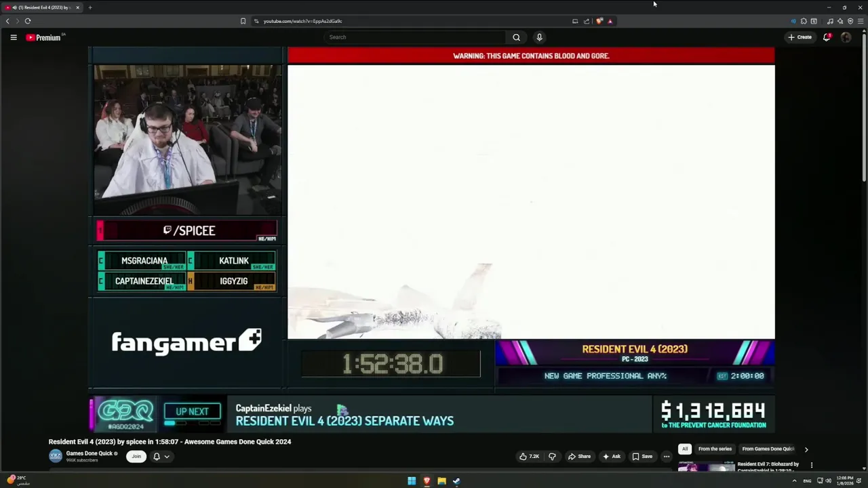The height and width of the screenshot is (488, 868).
Task: Show hidden system tray icons
Action: click(794, 481)
